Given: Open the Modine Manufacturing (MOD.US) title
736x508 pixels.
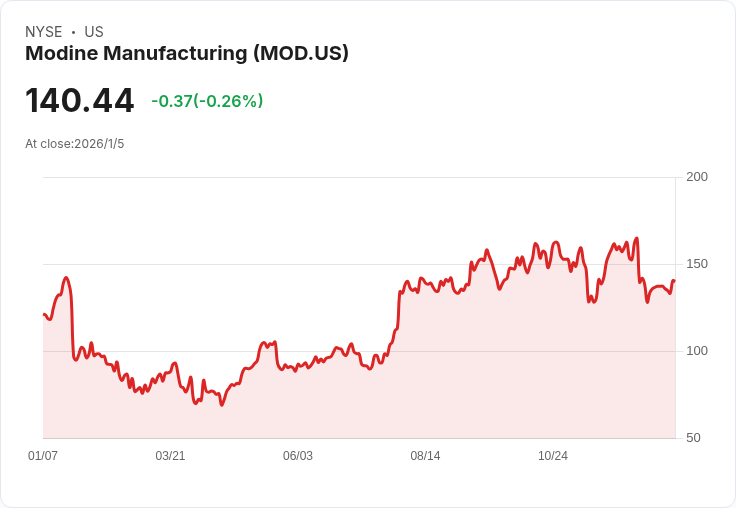Looking at the screenshot, I should (x=187, y=54).
